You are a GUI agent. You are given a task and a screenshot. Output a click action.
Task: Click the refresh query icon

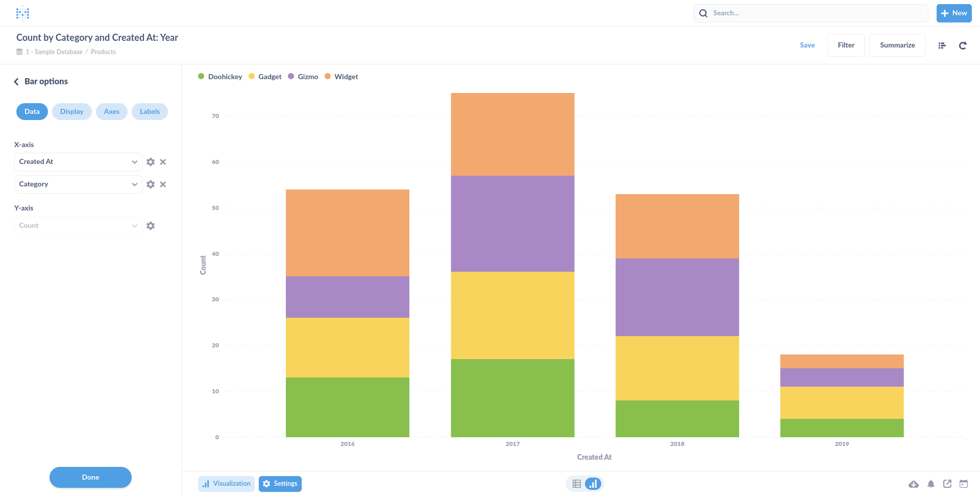(x=963, y=45)
